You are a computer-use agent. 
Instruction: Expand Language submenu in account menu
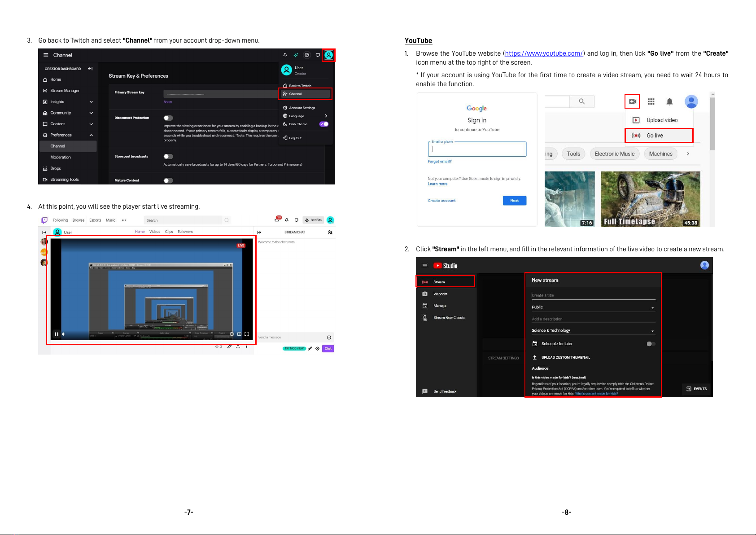pos(305,116)
